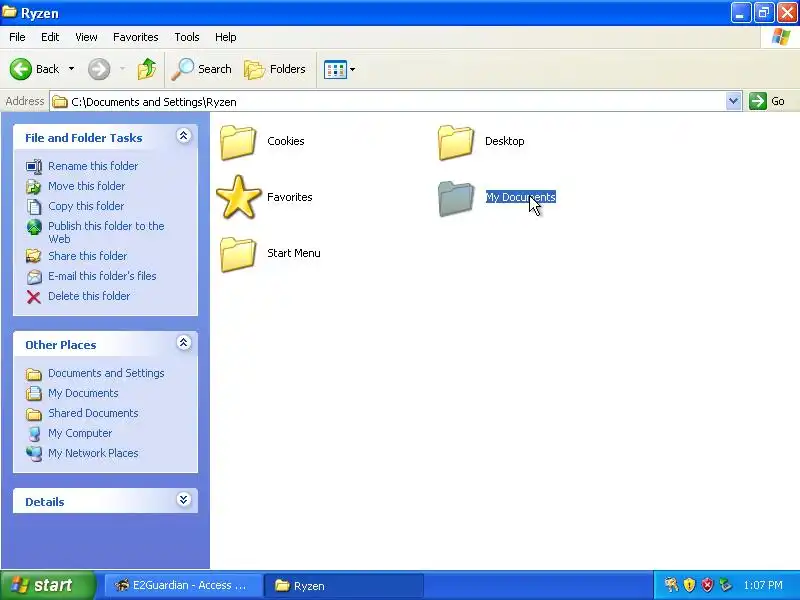Click the yellow shield tray icon
The image size is (800, 600).
pos(689,585)
